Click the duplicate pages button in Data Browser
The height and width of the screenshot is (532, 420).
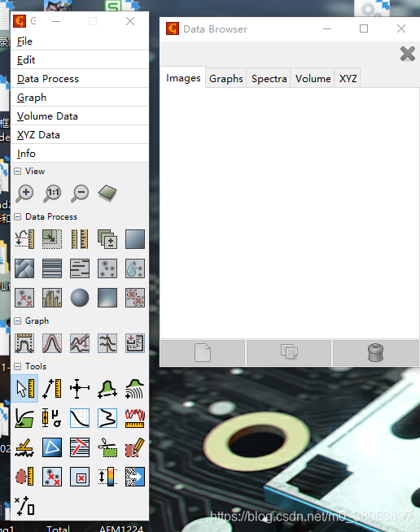pyautogui.click(x=289, y=353)
